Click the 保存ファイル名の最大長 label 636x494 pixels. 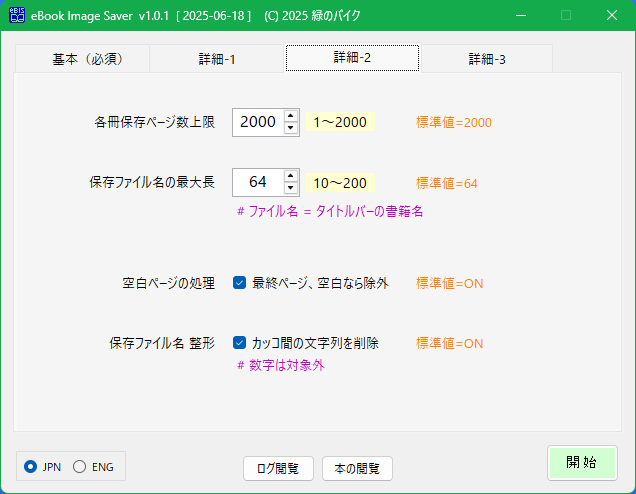coord(152,182)
